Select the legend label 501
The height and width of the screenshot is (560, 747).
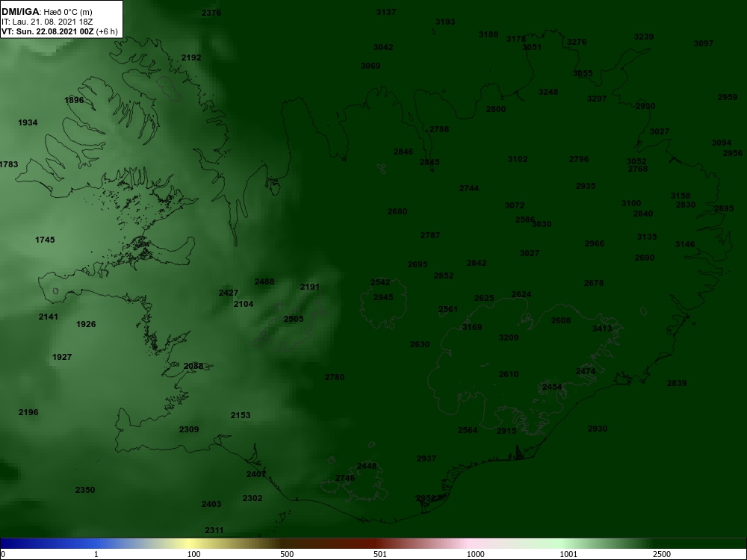click(379, 554)
